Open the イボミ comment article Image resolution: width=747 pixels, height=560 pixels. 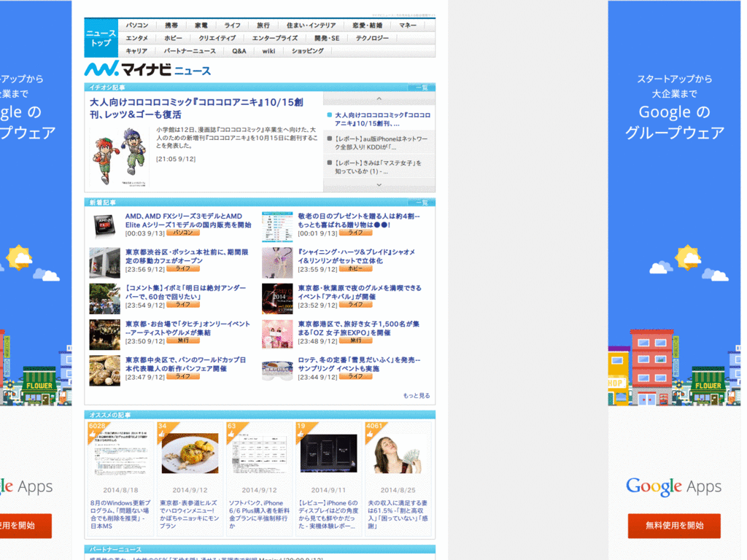coord(186,292)
